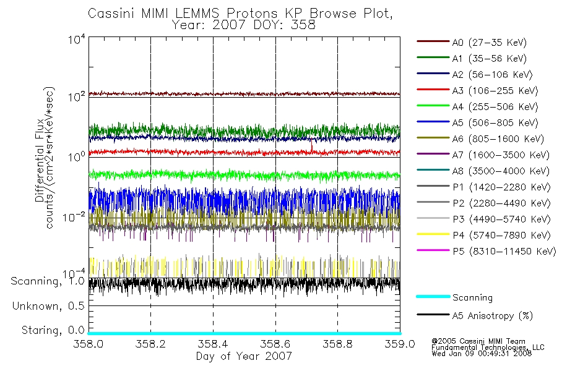Click the Cassini MIMI Team copyright text
The width and height of the screenshot is (588, 371).
point(478,341)
